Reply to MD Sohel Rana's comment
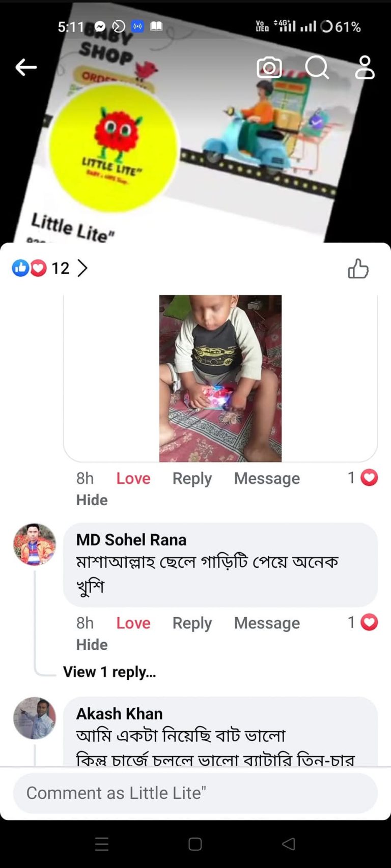Image resolution: width=391 pixels, height=868 pixels. [192, 623]
